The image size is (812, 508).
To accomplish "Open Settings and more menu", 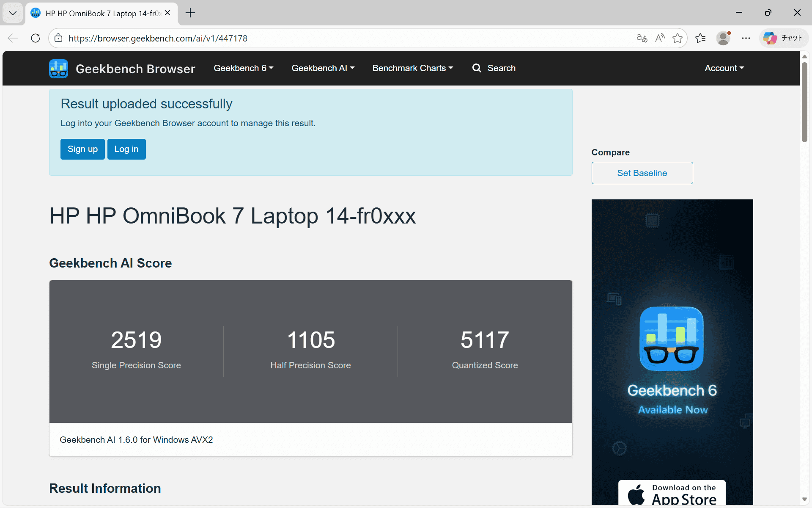I will pos(746,38).
